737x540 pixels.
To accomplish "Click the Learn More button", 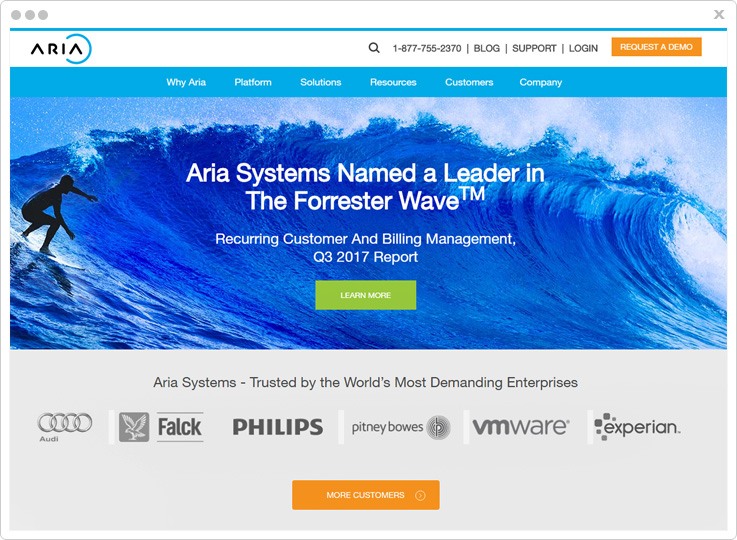I will tap(366, 295).
